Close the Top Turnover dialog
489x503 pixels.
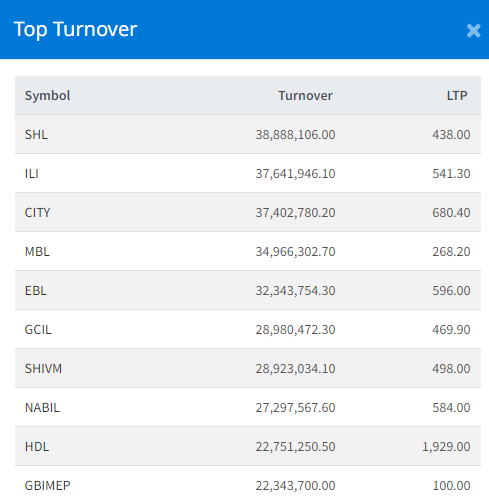tap(473, 31)
